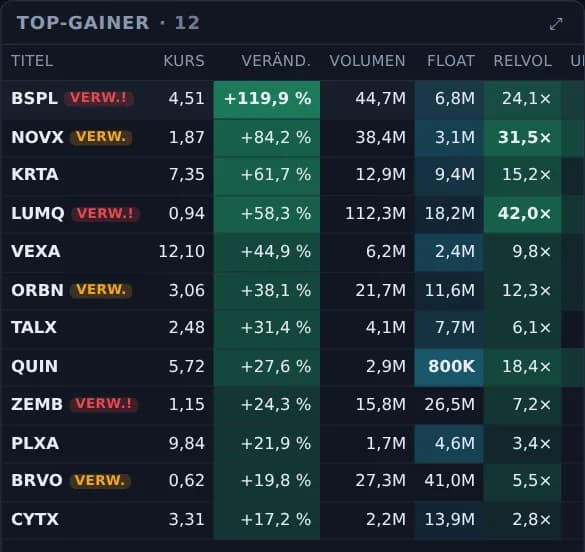The image size is (585, 552).
Task: Sort by RELVOL column header
Action: [x=522, y=61]
